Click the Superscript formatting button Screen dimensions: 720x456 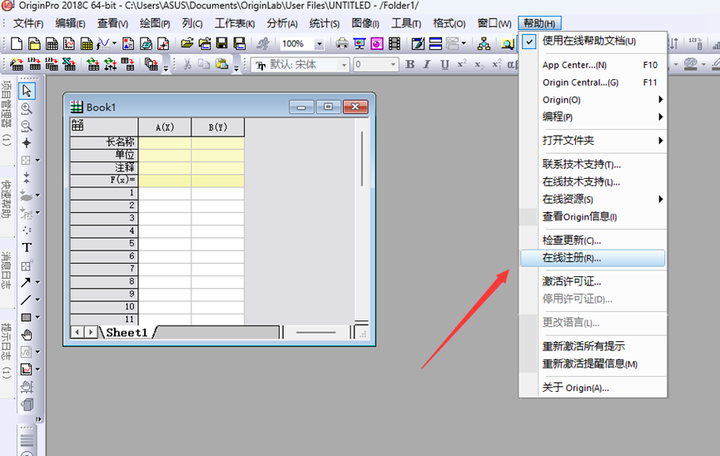[462, 64]
